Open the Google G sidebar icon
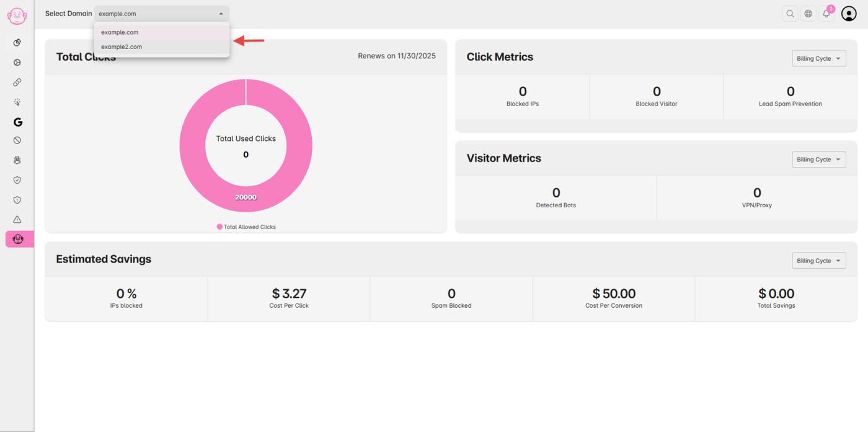Viewport: 868px width, 432px height. tap(17, 122)
